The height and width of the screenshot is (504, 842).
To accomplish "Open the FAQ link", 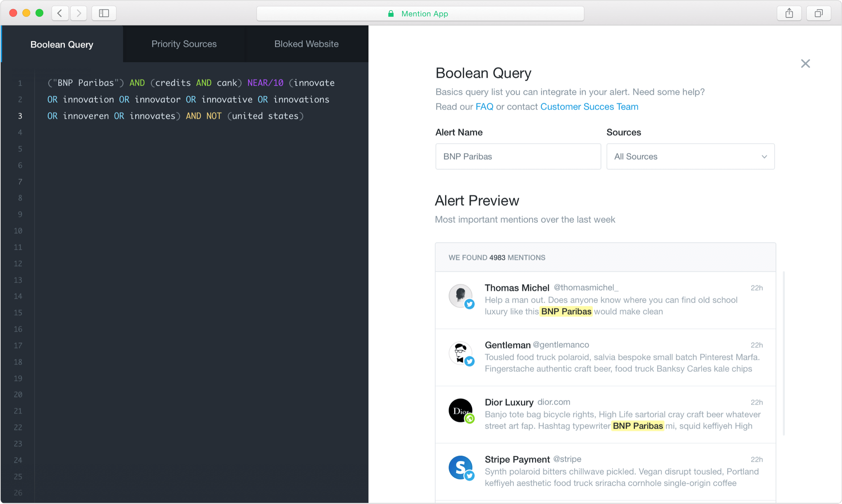I will [x=484, y=107].
